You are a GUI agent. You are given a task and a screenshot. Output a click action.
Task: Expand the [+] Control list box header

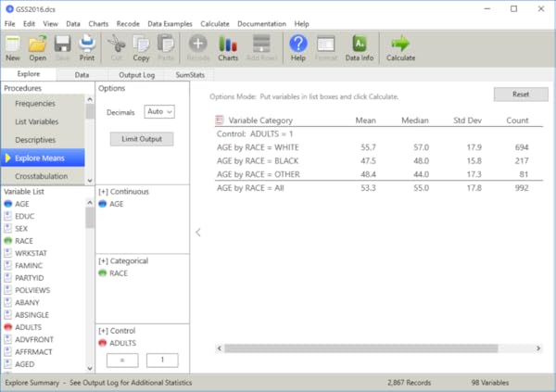click(117, 331)
